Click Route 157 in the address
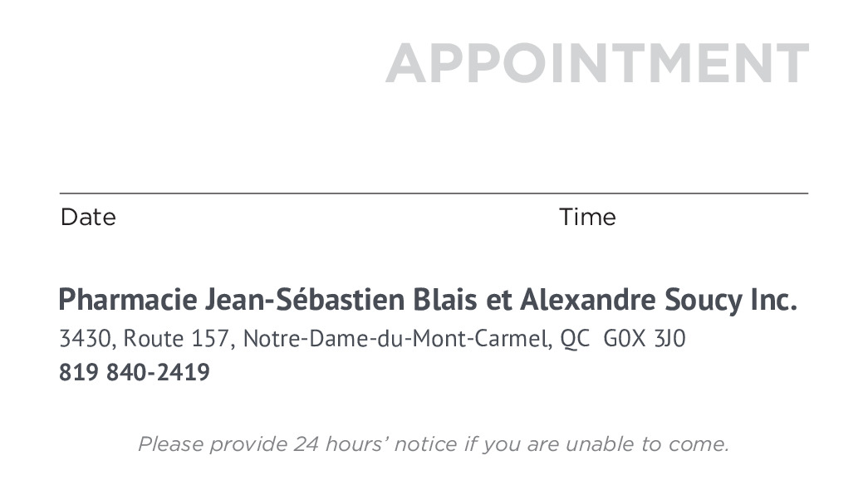The image size is (868, 490). click(x=179, y=339)
